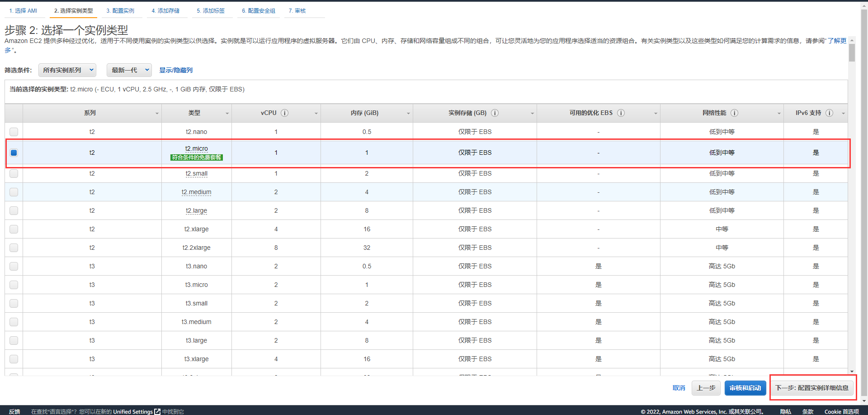Image resolution: width=868 pixels, height=415 pixels.
Task: Click info icon next to 实例存储 (GB)
Action: (x=495, y=113)
